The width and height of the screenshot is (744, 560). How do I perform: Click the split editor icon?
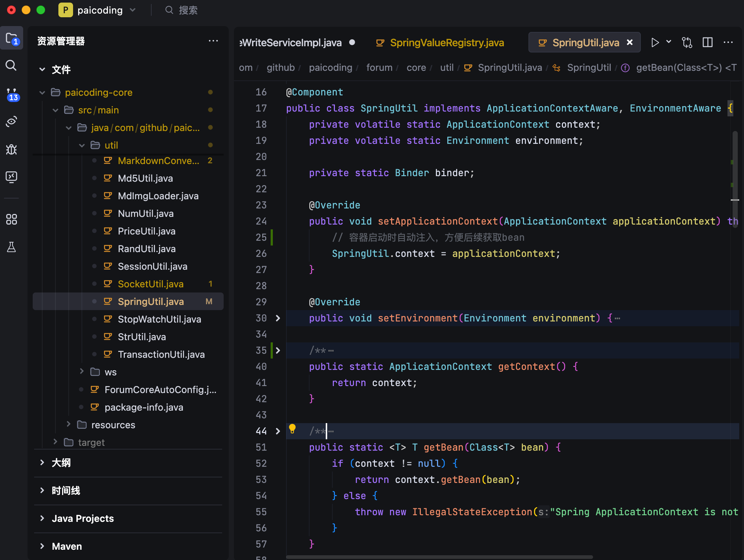[707, 43]
